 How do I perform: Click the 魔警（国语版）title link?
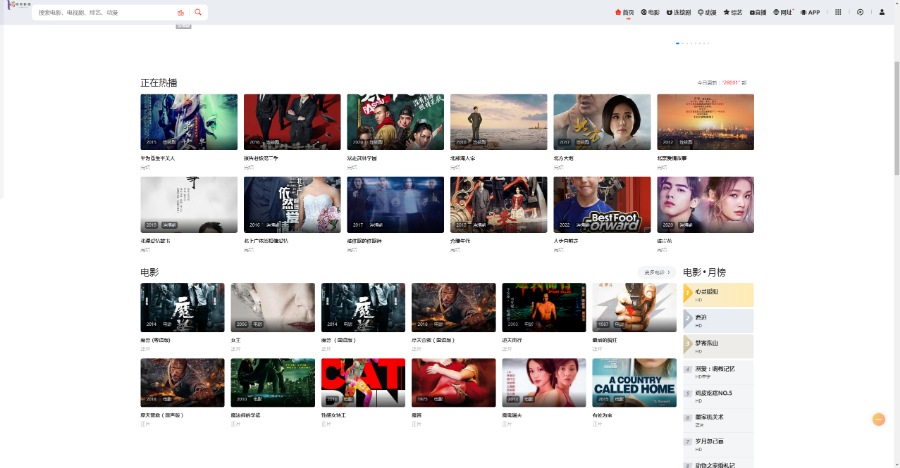point(339,340)
